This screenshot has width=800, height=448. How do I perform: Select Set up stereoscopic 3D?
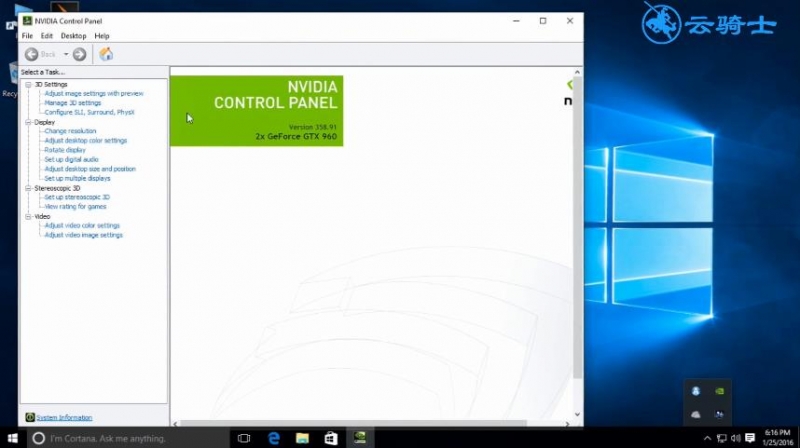pos(77,197)
